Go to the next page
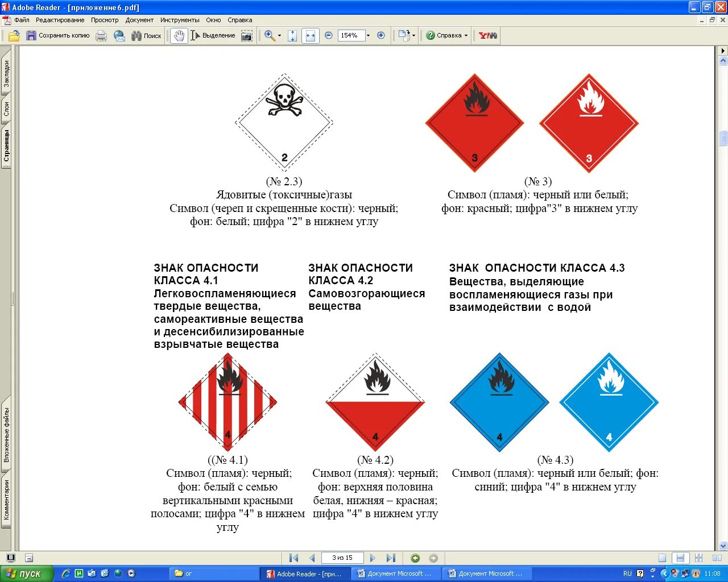 click(373, 558)
